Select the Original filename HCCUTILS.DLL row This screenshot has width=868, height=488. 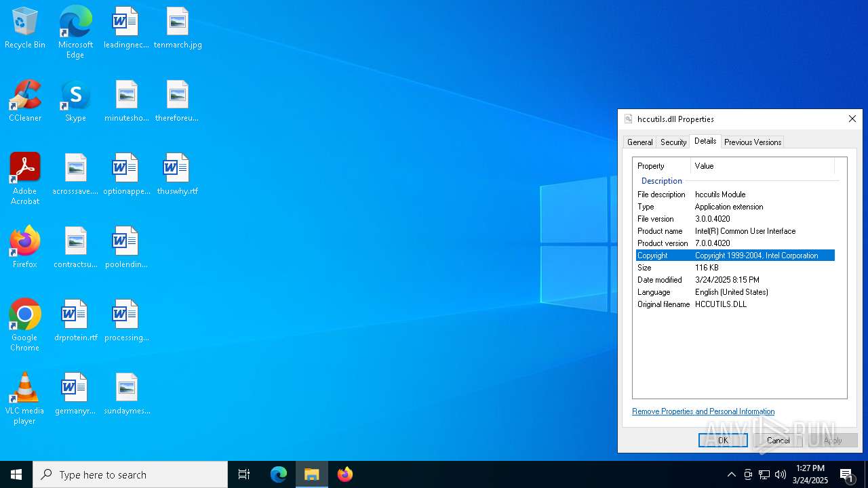coord(735,304)
